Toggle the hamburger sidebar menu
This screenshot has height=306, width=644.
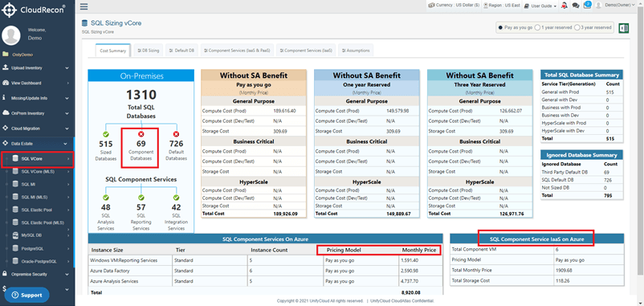pyautogui.click(x=84, y=6)
